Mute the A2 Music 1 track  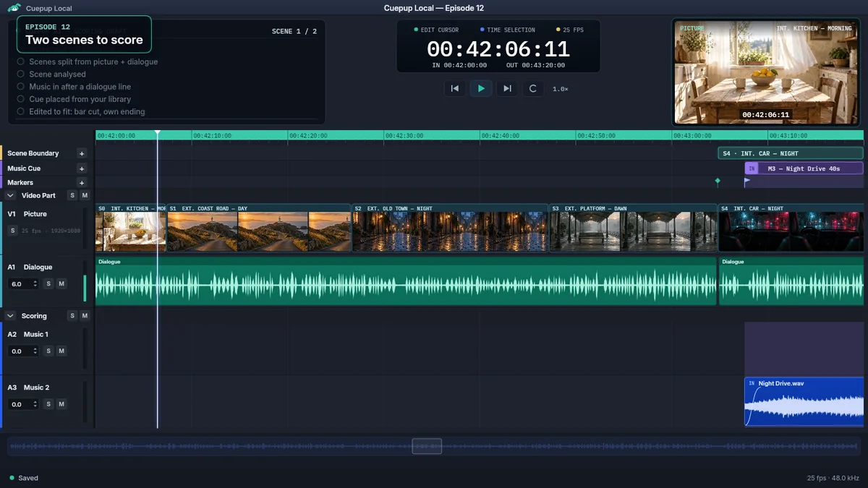pyautogui.click(x=61, y=351)
